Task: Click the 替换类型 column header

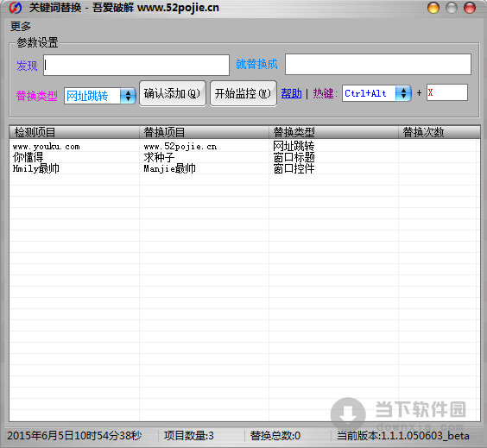Action: pyautogui.click(x=333, y=132)
